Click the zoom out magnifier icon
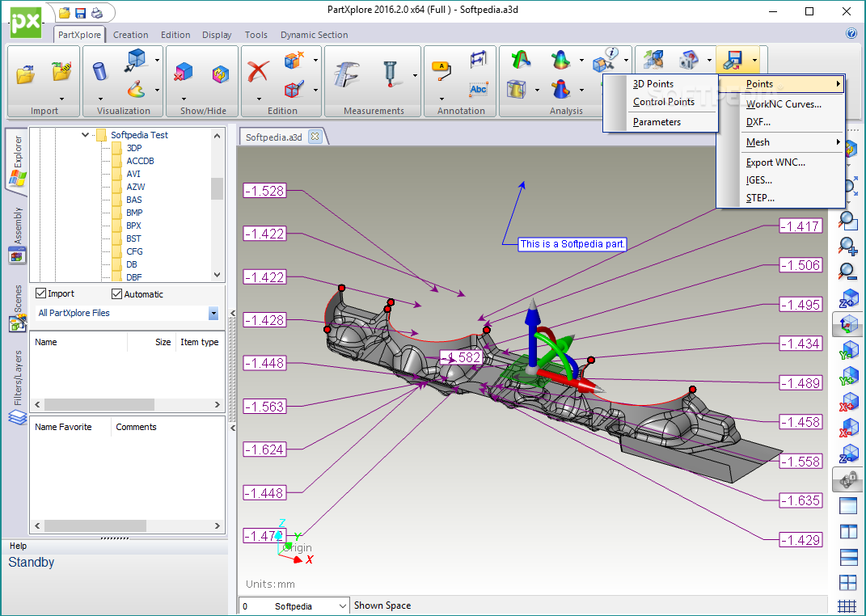 tap(847, 271)
